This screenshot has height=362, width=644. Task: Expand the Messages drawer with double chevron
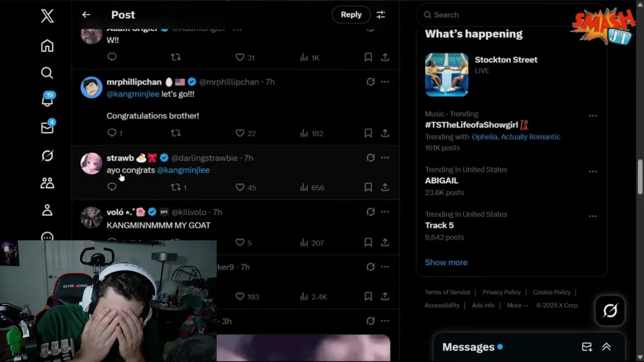(606, 347)
